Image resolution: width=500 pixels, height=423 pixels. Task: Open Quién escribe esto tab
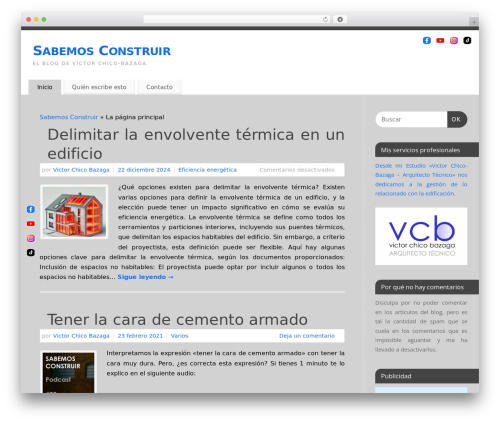coord(99,87)
